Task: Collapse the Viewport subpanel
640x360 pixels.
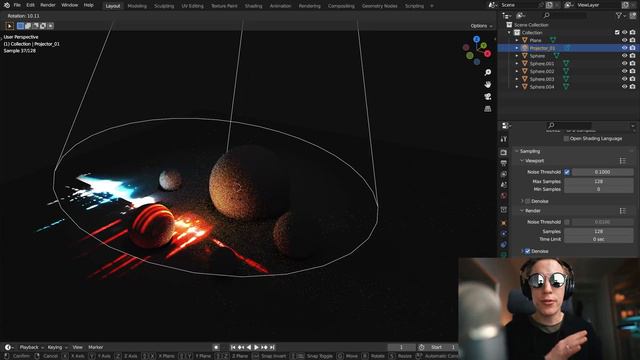Action: point(522,161)
